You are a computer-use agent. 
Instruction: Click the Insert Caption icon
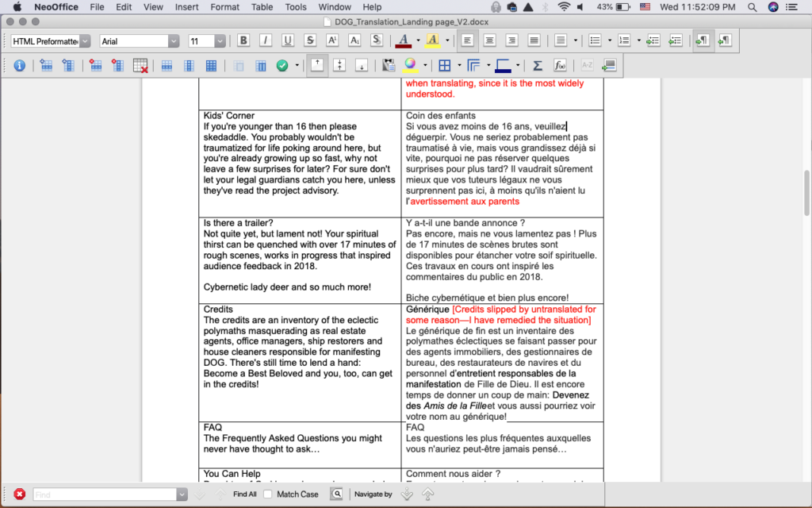point(609,65)
